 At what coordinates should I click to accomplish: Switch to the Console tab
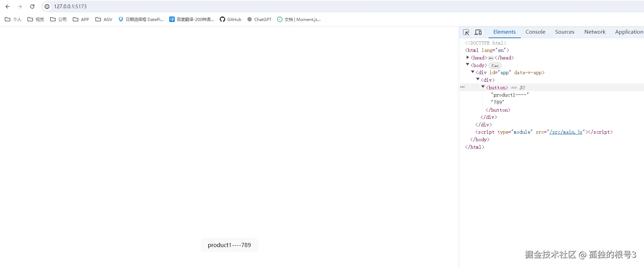pos(535,32)
